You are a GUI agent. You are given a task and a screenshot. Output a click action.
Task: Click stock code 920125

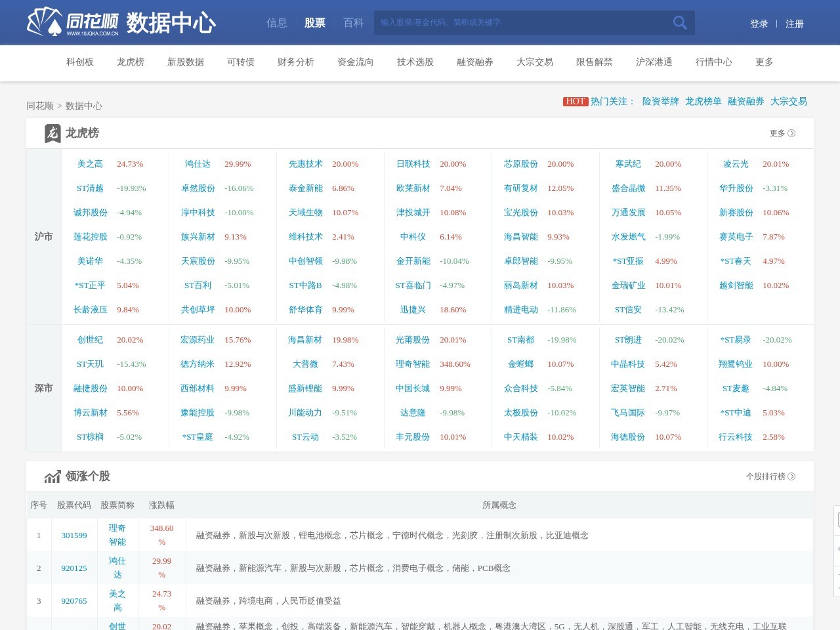[x=74, y=568]
